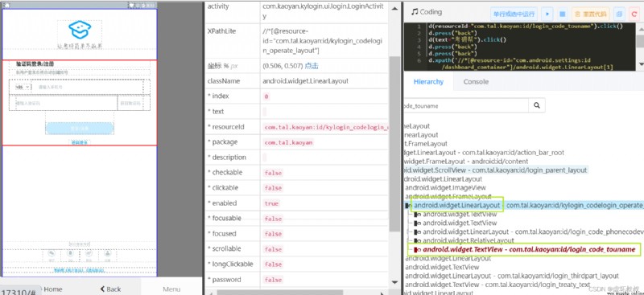Click the resourceId value in properties

pos(325,127)
